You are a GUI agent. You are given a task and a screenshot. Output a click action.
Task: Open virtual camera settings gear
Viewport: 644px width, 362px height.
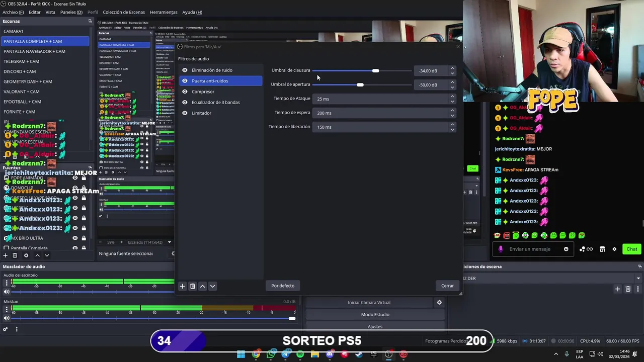tap(439, 303)
